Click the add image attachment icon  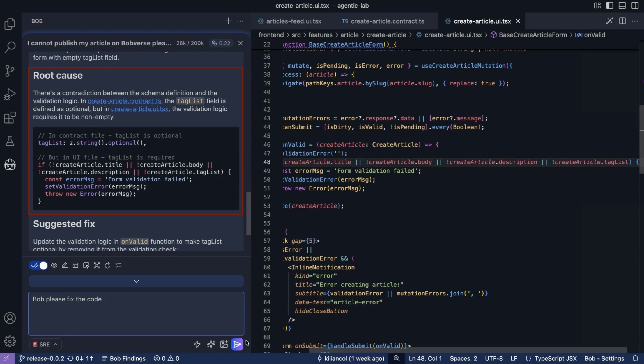point(224,344)
